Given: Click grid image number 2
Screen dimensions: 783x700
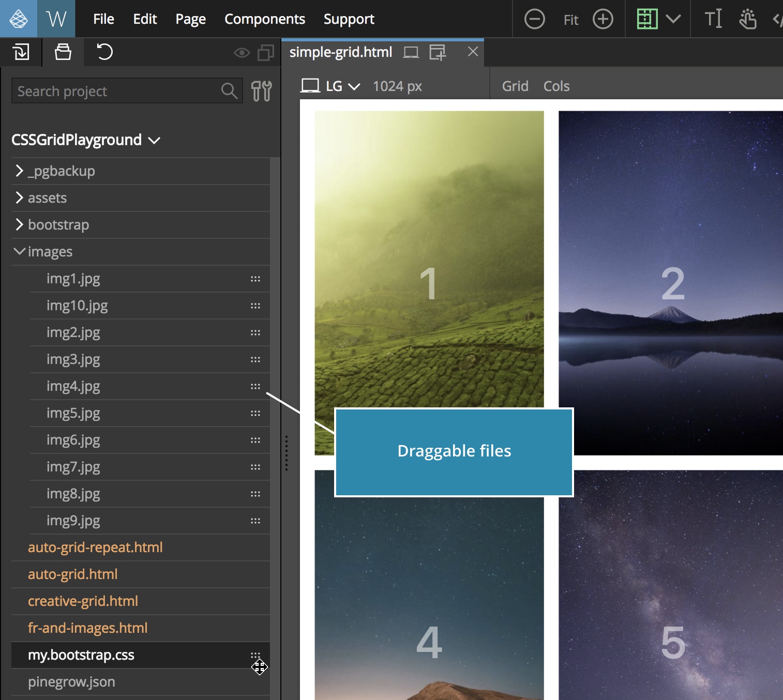Looking at the screenshot, I should pyautogui.click(x=671, y=283).
